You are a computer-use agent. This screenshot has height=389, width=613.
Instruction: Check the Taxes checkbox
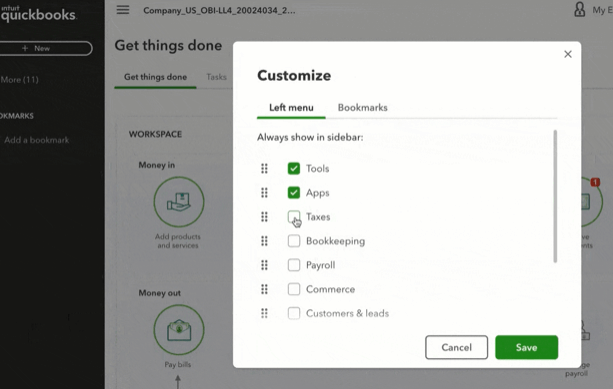(x=294, y=217)
